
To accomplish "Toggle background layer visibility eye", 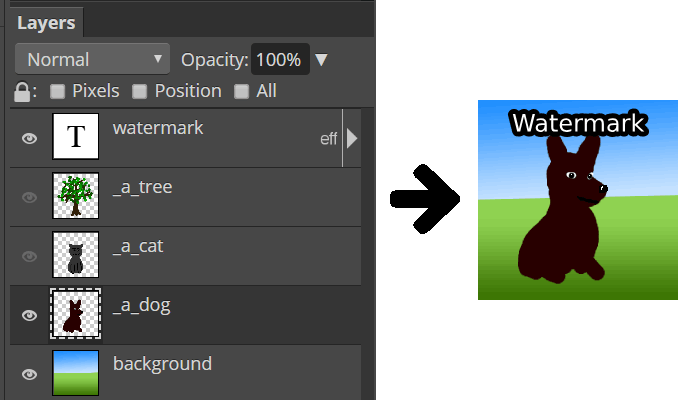I will click(x=30, y=374).
